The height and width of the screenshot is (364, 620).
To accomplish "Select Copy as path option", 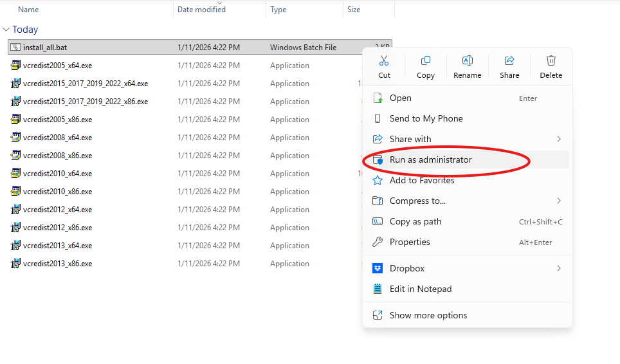I will 415,221.
